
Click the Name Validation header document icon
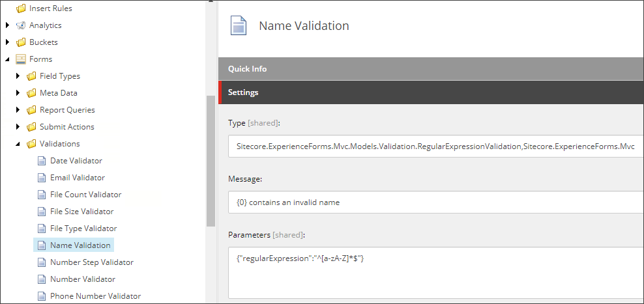[x=239, y=25]
